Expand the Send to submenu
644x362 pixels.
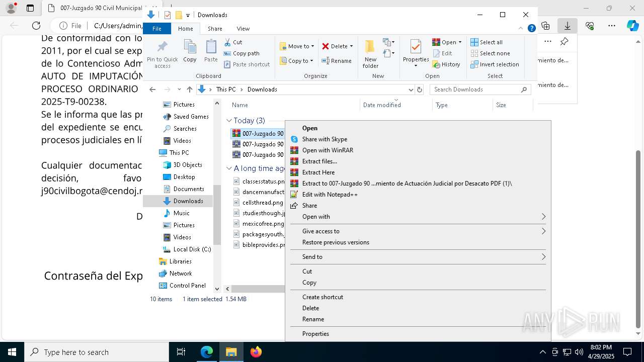pos(418,257)
